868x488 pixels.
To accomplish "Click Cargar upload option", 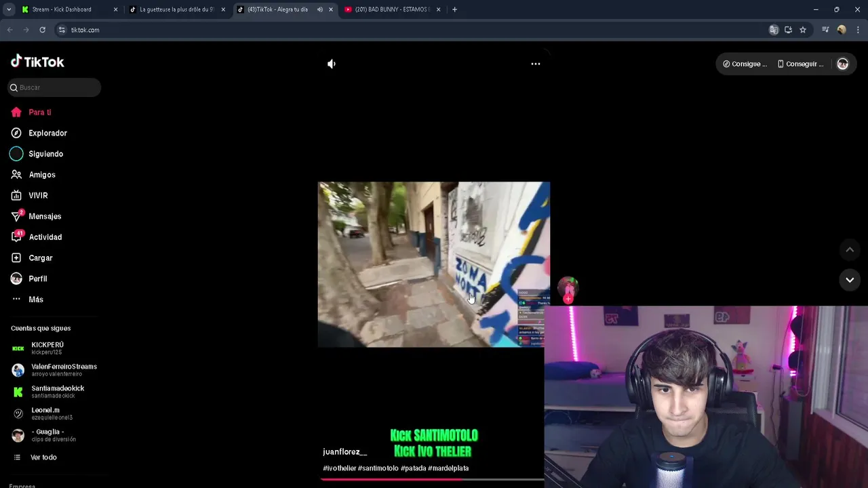I will click(32, 258).
